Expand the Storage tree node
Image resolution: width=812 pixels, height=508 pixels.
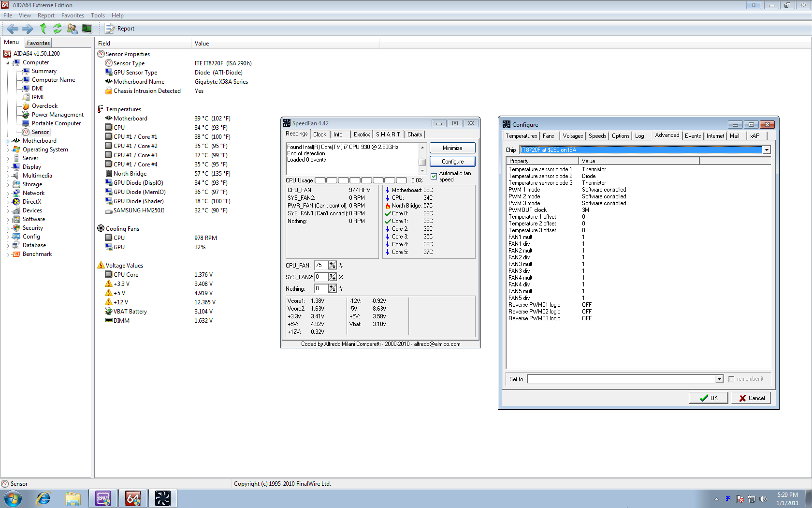click(8, 185)
